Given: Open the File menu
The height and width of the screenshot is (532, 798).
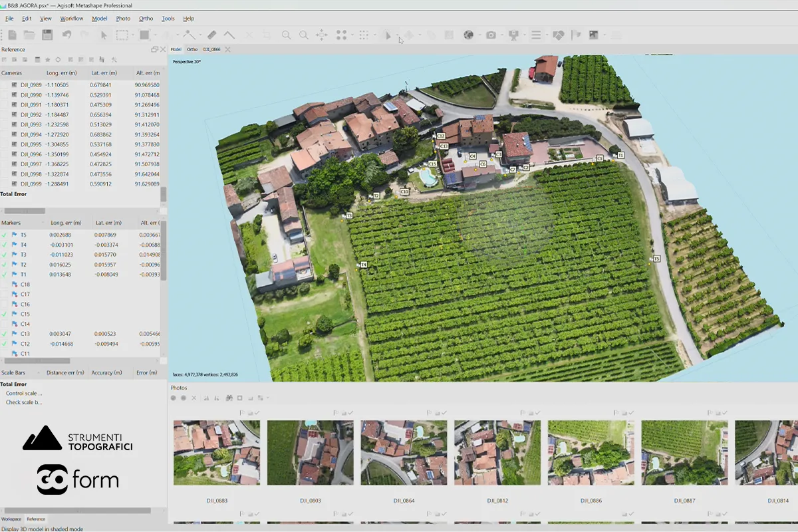Looking at the screenshot, I should (9, 19).
